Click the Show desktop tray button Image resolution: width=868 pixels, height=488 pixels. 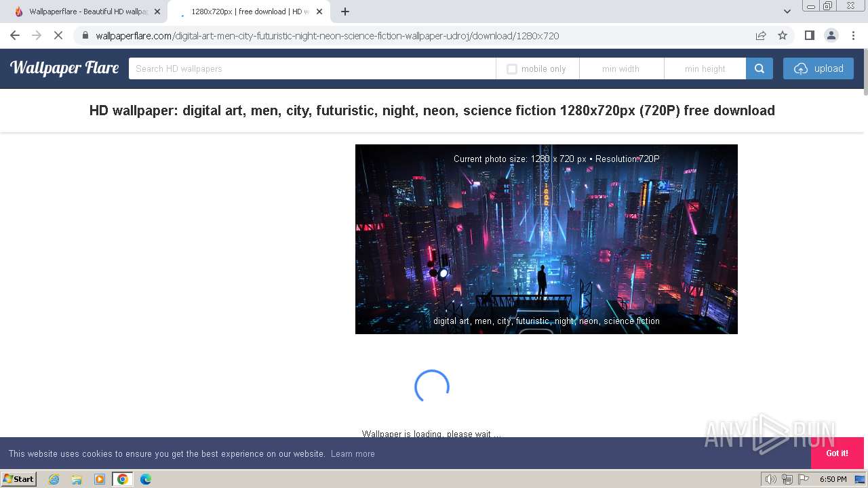pos(861,479)
